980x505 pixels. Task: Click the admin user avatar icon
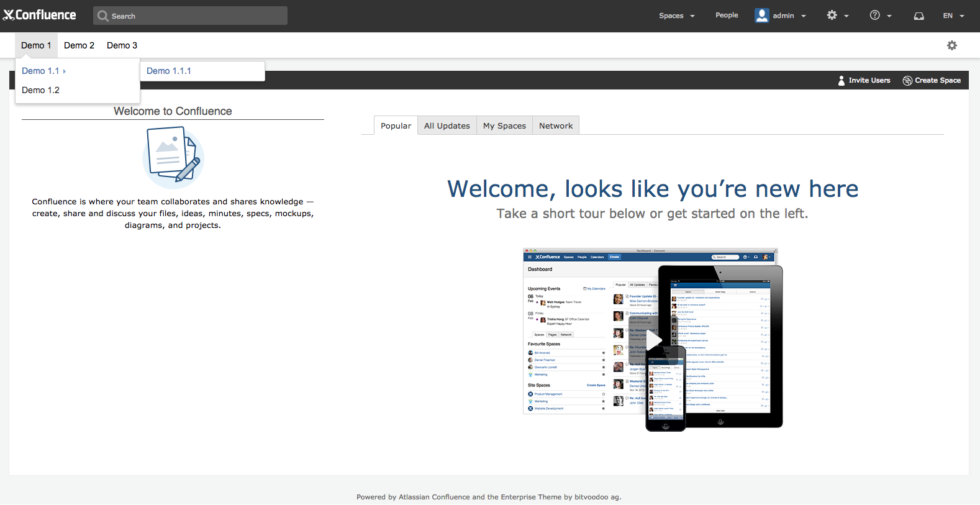[x=761, y=16]
